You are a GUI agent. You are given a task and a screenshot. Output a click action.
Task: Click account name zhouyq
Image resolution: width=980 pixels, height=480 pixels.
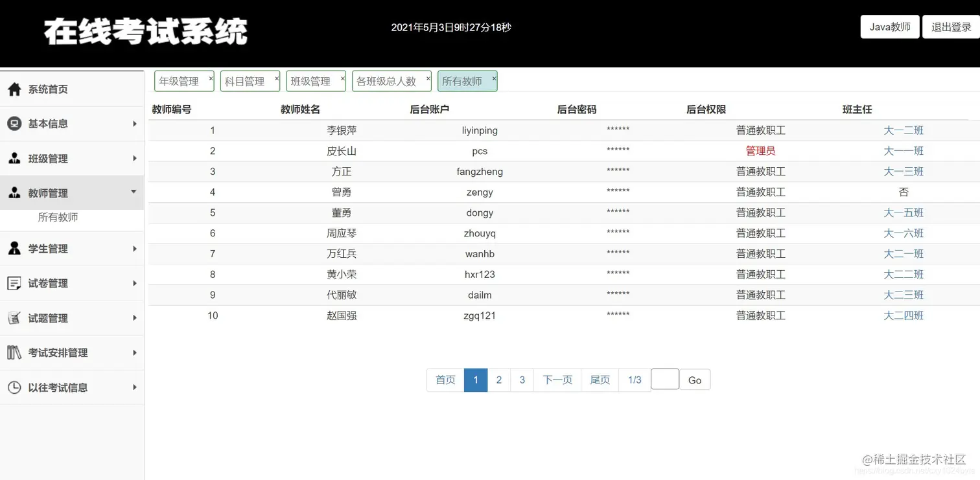[x=480, y=233]
